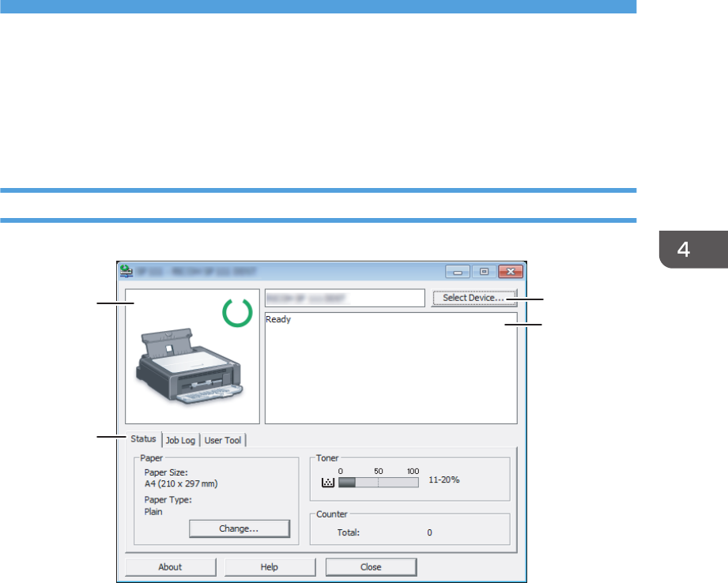The image size is (728, 583).
Task: Maximize the printer status window
Action: point(484,272)
